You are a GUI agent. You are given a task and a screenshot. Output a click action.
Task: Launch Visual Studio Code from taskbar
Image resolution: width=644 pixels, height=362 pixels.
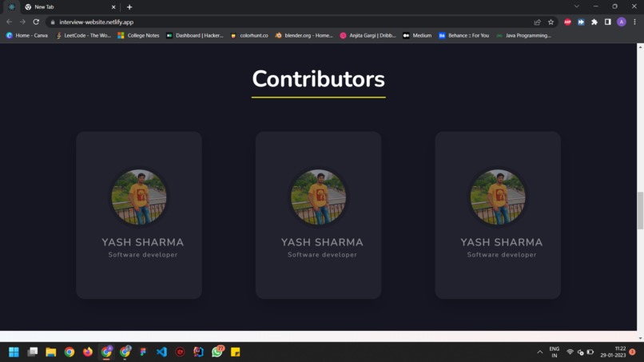click(x=161, y=352)
